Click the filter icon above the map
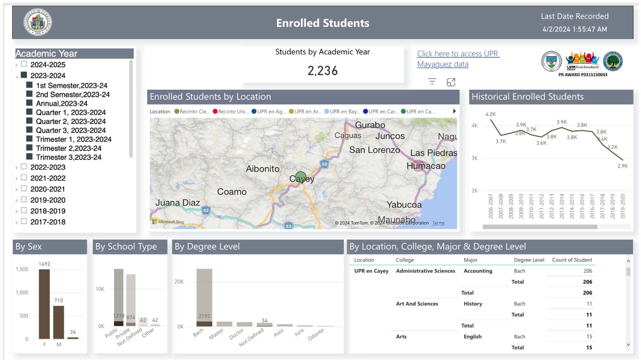 [432, 82]
